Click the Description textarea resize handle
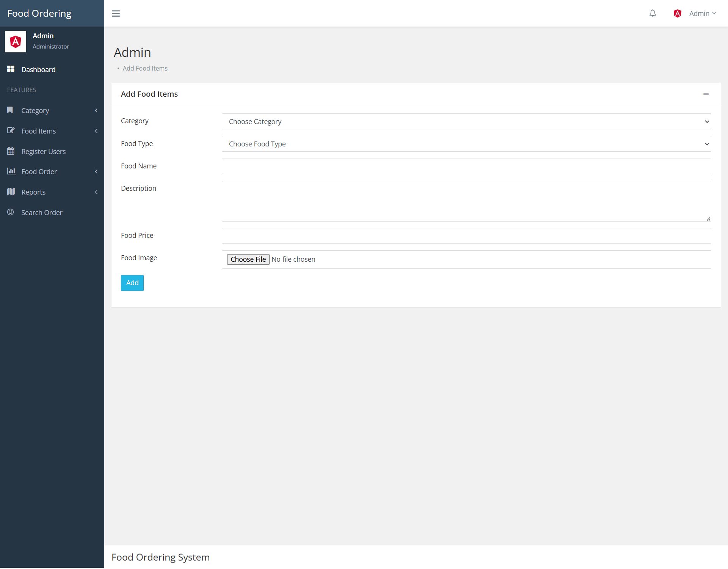The width and height of the screenshot is (728, 569). (708, 219)
